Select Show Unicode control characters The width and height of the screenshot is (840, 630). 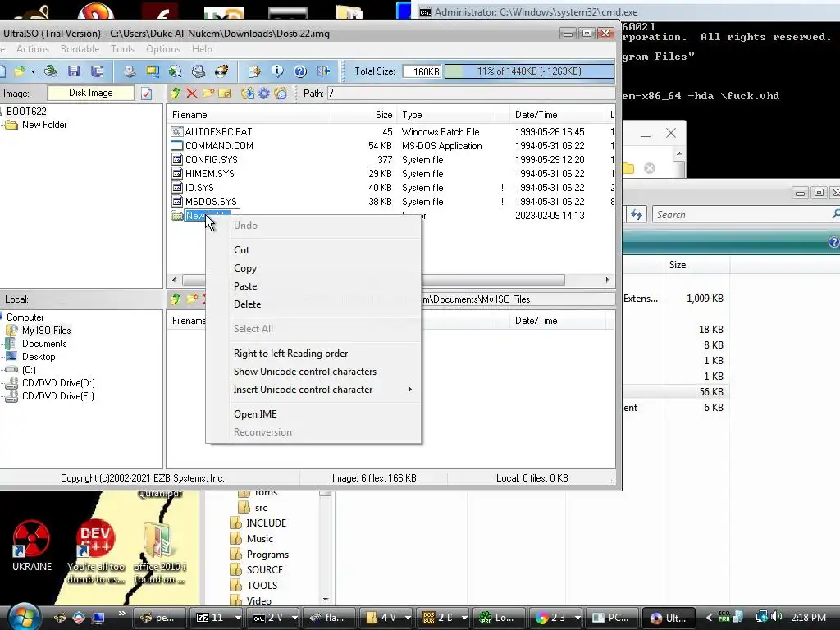point(314,372)
